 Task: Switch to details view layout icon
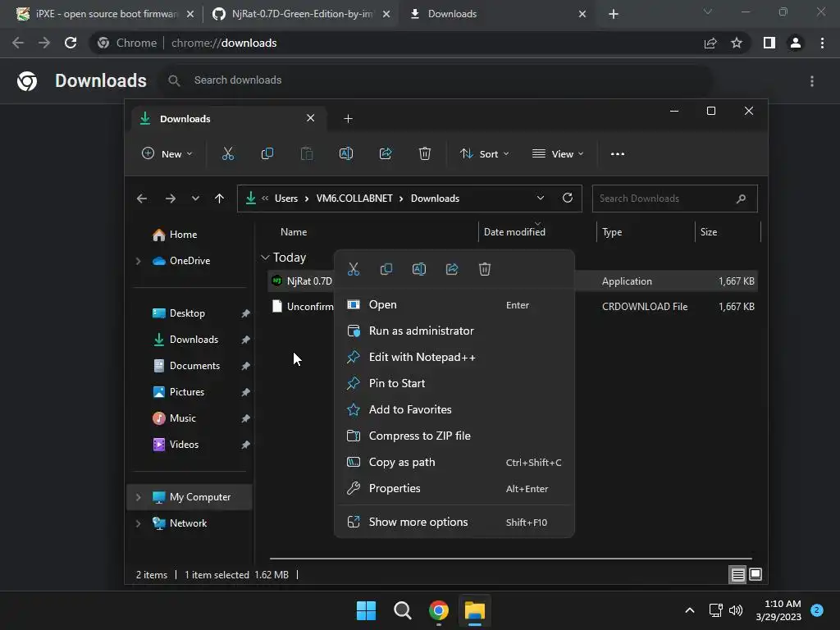coord(737,575)
